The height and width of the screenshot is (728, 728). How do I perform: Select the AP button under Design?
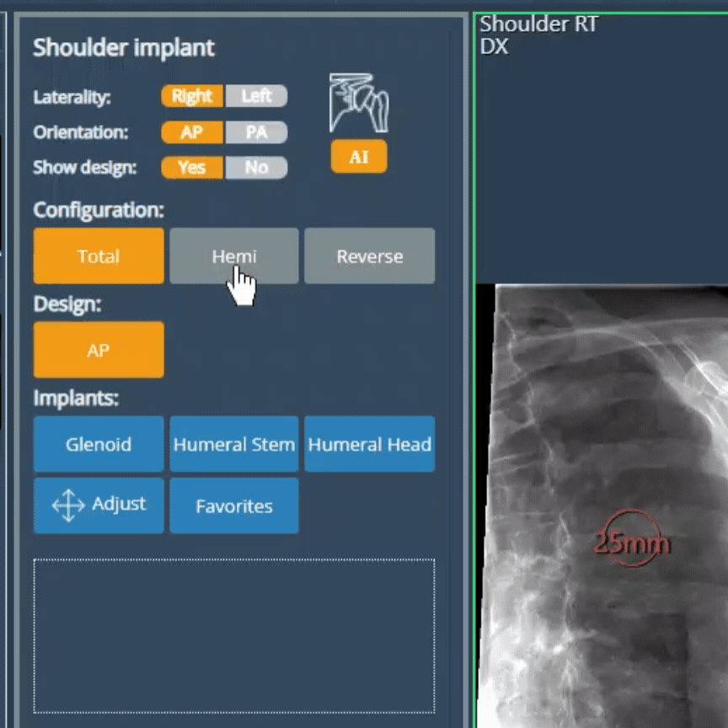tap(99, 350)
